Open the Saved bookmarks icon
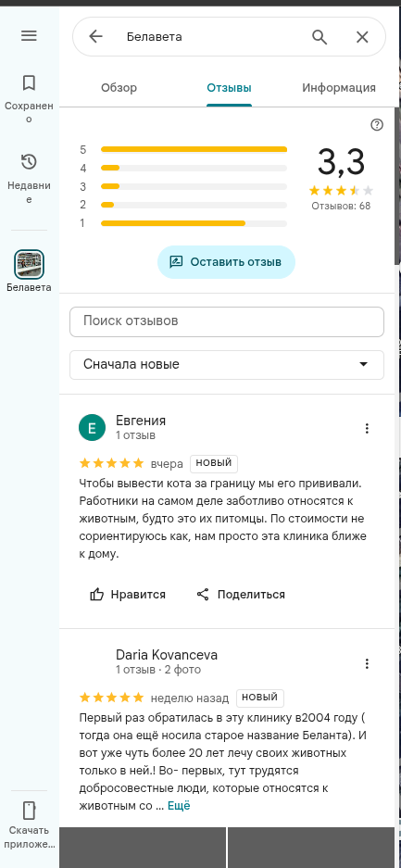The width and height of the screenshot is (401, 868). point(29,83)
